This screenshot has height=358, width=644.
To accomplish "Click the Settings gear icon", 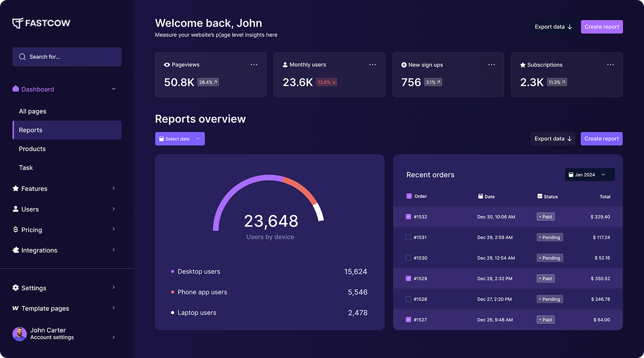I will pos(17,288).
